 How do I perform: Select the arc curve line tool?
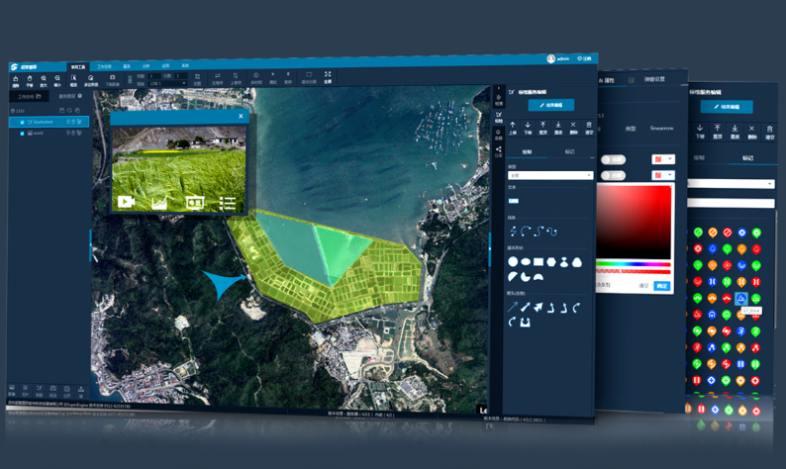pos(525,231)
